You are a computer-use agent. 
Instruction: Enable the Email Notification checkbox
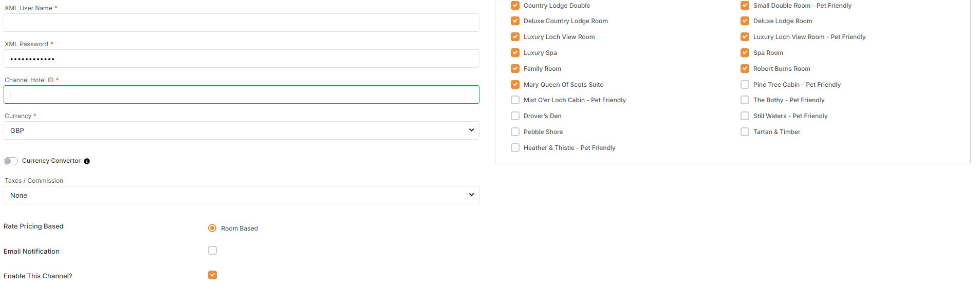point(212,251)
